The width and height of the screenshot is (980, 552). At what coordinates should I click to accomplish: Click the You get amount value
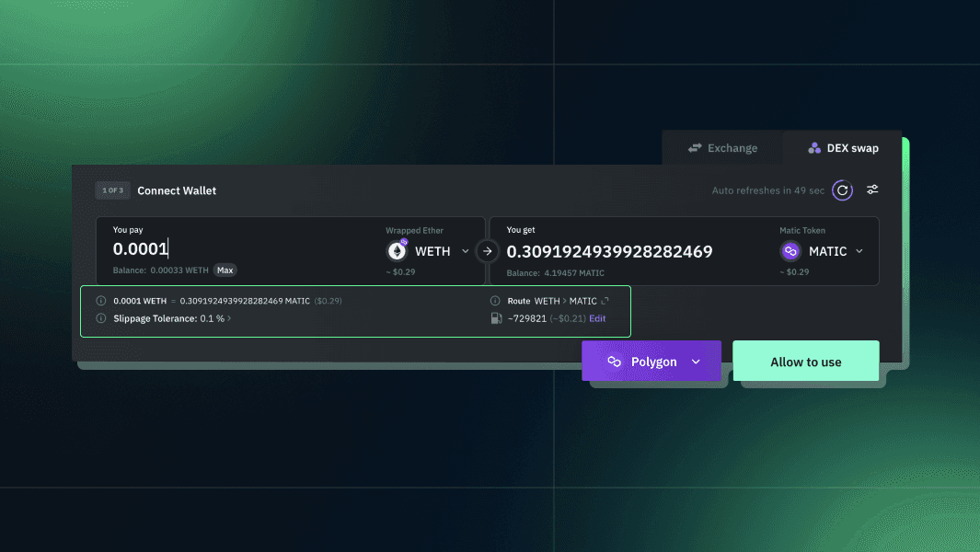tap(609, 251)
